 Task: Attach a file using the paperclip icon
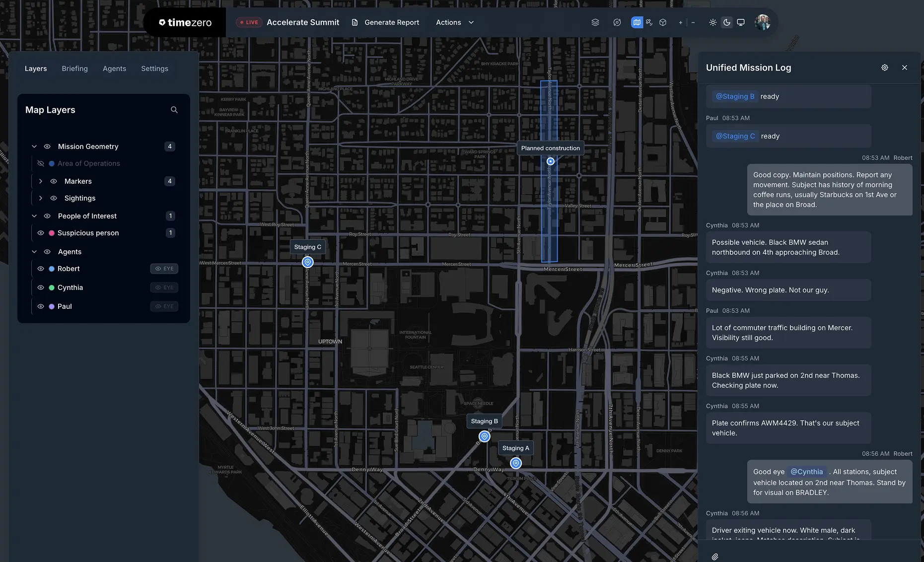tap(715, 557)
